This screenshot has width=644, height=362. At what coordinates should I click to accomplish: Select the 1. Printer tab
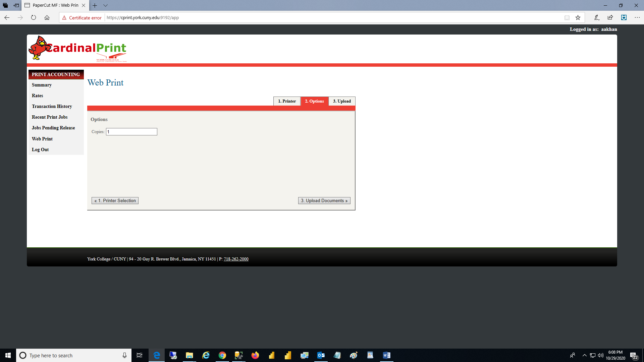[x=287, y=101]
